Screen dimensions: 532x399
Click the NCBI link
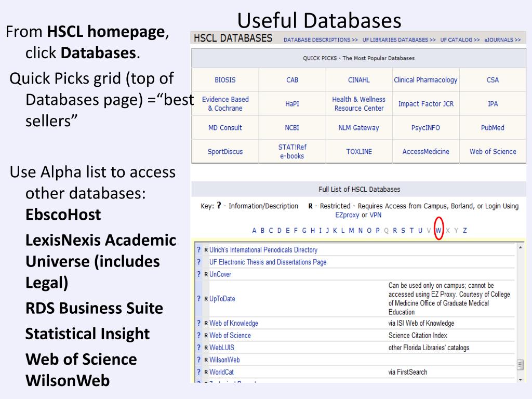pos(292,128)
